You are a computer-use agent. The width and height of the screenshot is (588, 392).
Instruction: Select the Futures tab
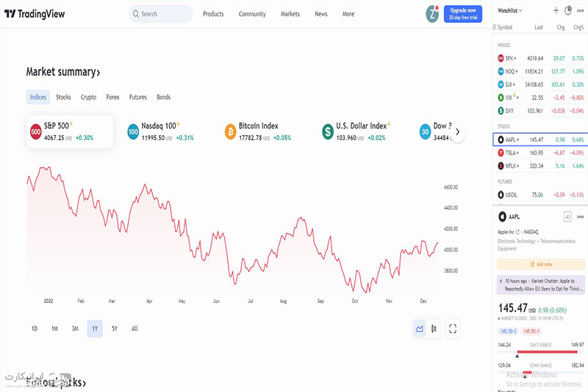coord(138,97)
